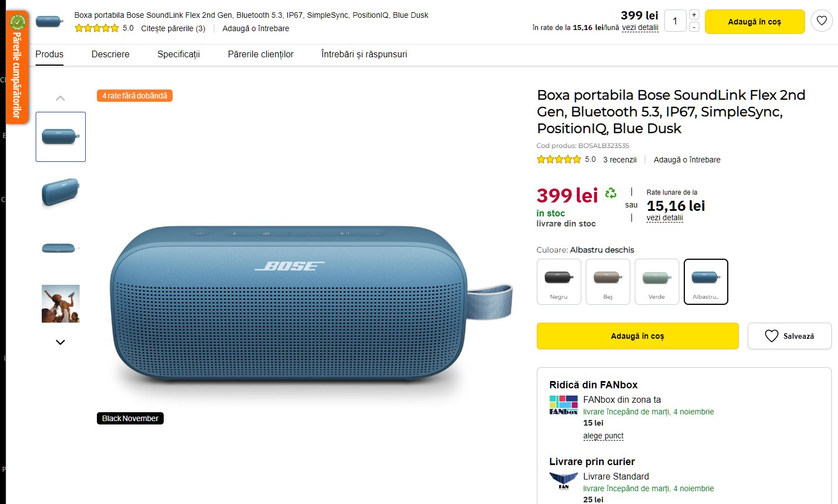This screenshot has height=504, width=838.
Task: Open the Întrebări și răspunsuri tab
Action: click(364, 54)
